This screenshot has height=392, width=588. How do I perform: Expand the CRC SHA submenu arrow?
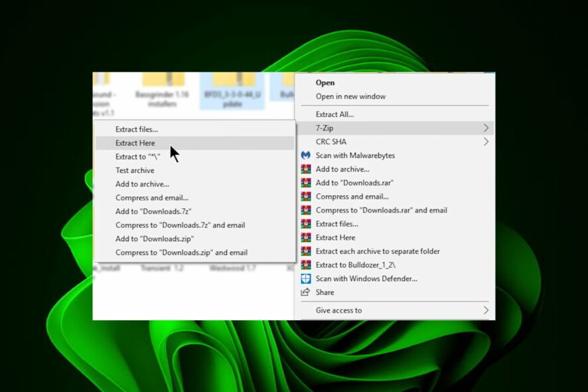click(486, 142)
